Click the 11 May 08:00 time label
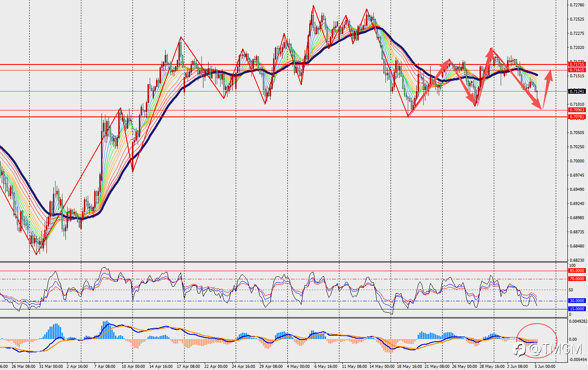This screenshot has width=588, height=370. click(x=354, y=367)
